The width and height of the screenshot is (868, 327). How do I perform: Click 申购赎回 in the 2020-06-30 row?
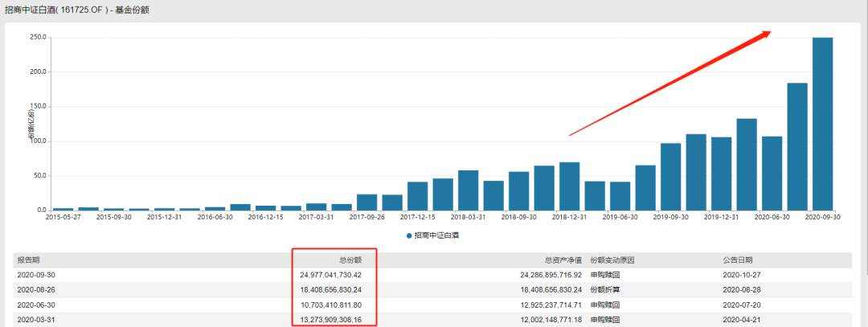pos(605,305)
